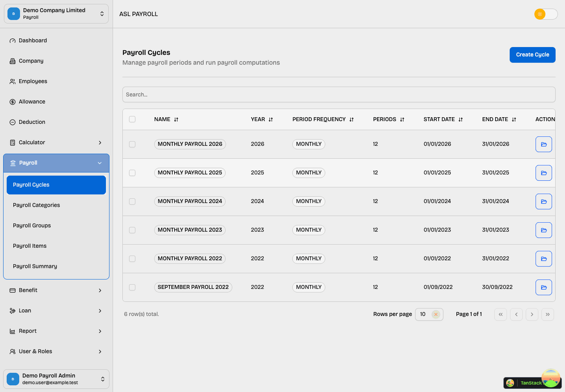
Task: Open the Deduction section
Action: click(x=32, y=122)
